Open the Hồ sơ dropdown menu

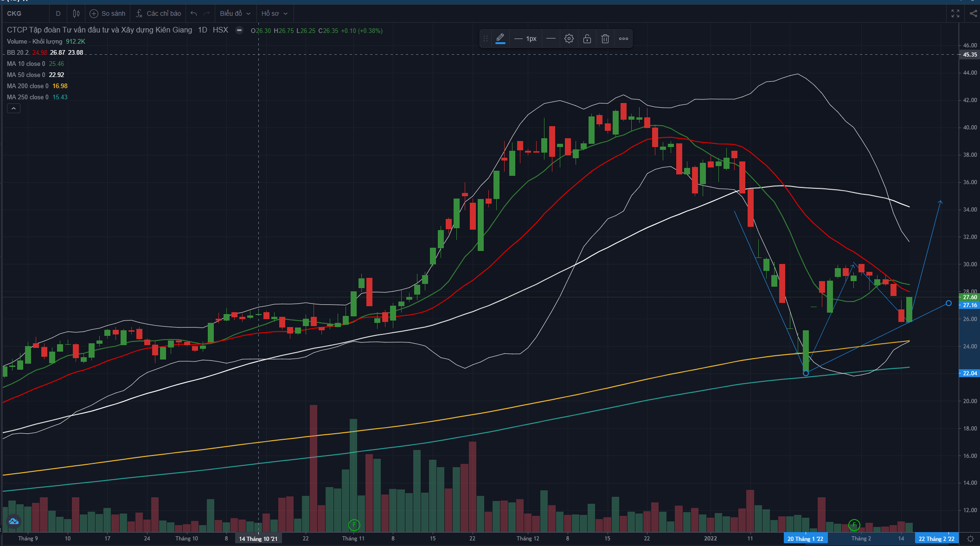[274, 13]
